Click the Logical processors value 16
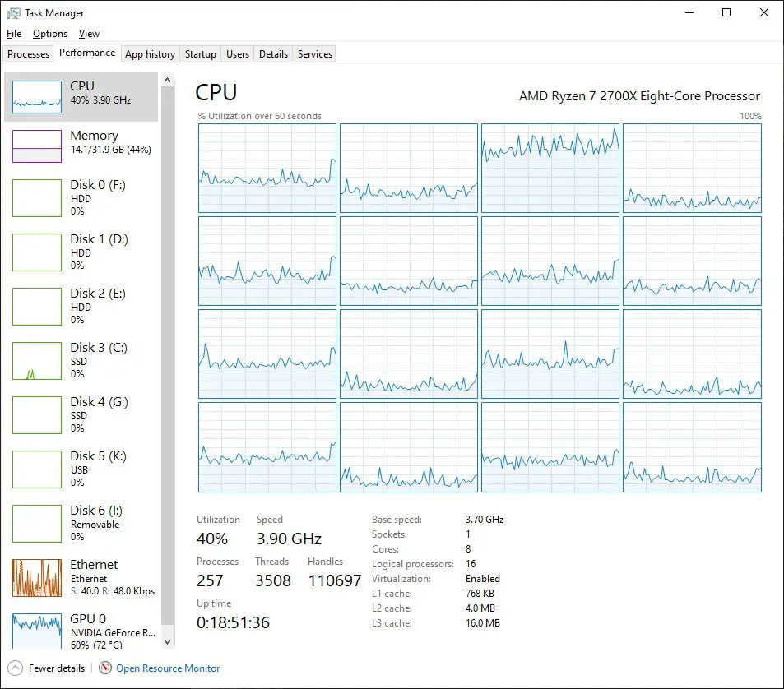 click(x=471, y=564)
